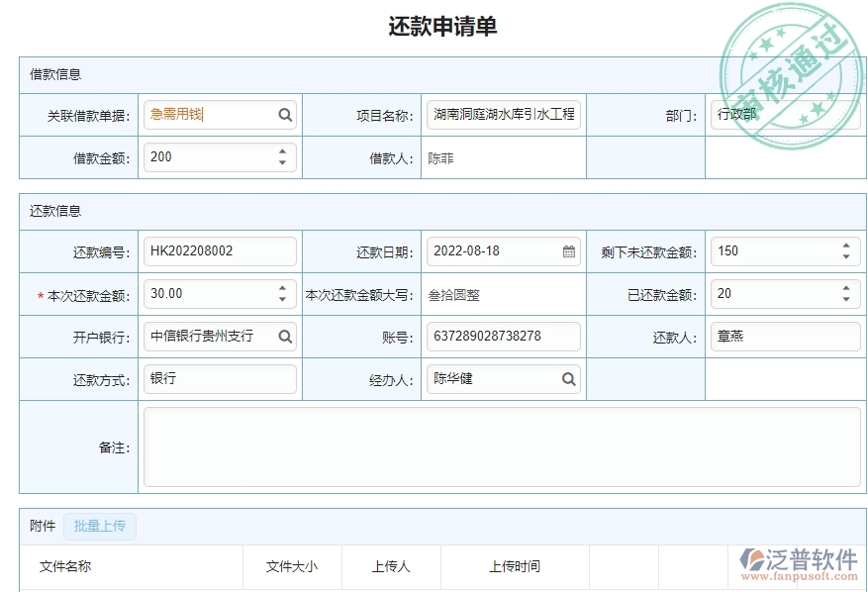The height and width of the screenshot is (592, 868).
Task: Select the 附件 attachments section label
Action: coord(41,526)
